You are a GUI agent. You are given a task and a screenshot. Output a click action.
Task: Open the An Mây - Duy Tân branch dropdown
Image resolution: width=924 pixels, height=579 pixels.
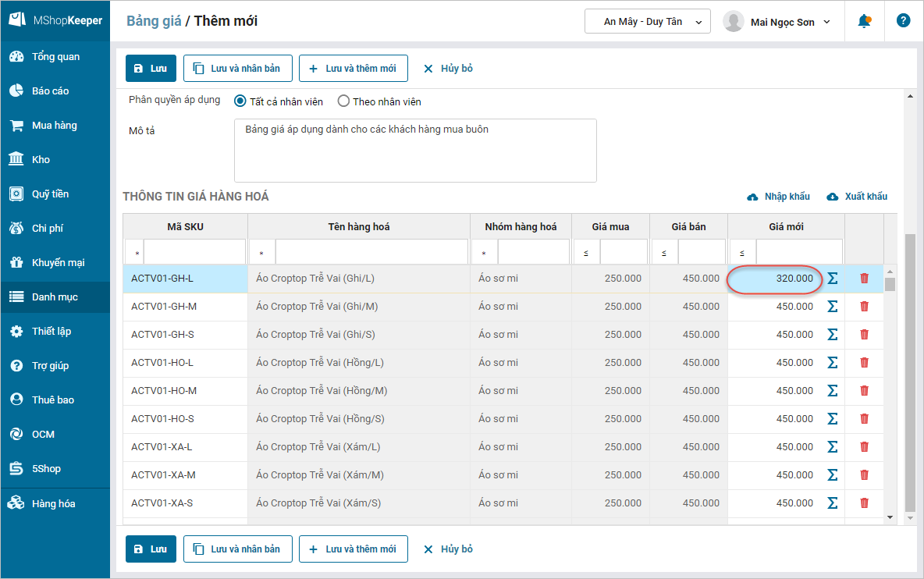pyautogui.click(x=647, y=22)
